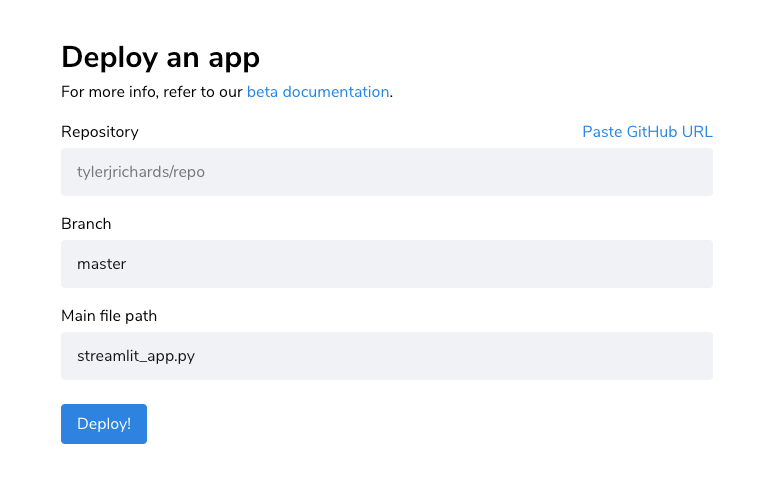This screenshot has height=497, width=767.
Task: Click the Deploy an app heading
Action: (x=160, y=57)
